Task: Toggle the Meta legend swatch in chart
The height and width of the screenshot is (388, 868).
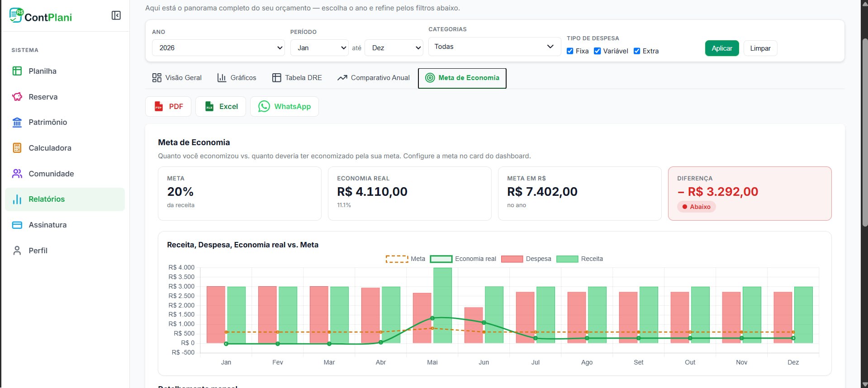Action: (397, 259)
